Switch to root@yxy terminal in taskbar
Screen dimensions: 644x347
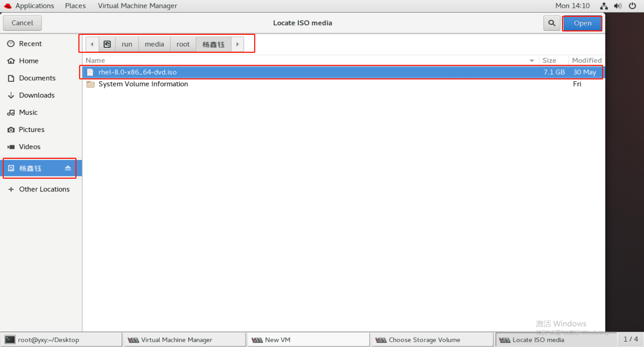(x=61, y=340)
